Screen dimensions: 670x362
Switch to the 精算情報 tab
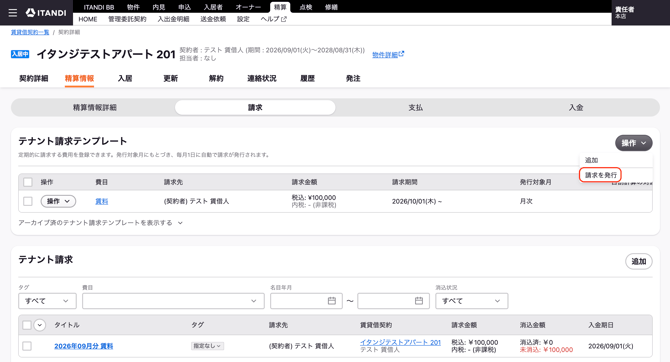(x=79, y=79)
